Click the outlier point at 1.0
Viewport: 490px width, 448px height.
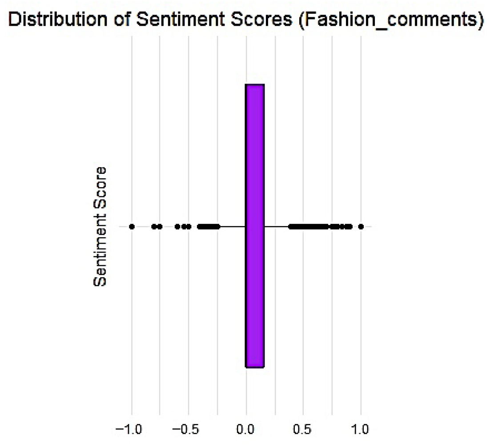click(x=361, y=227)
